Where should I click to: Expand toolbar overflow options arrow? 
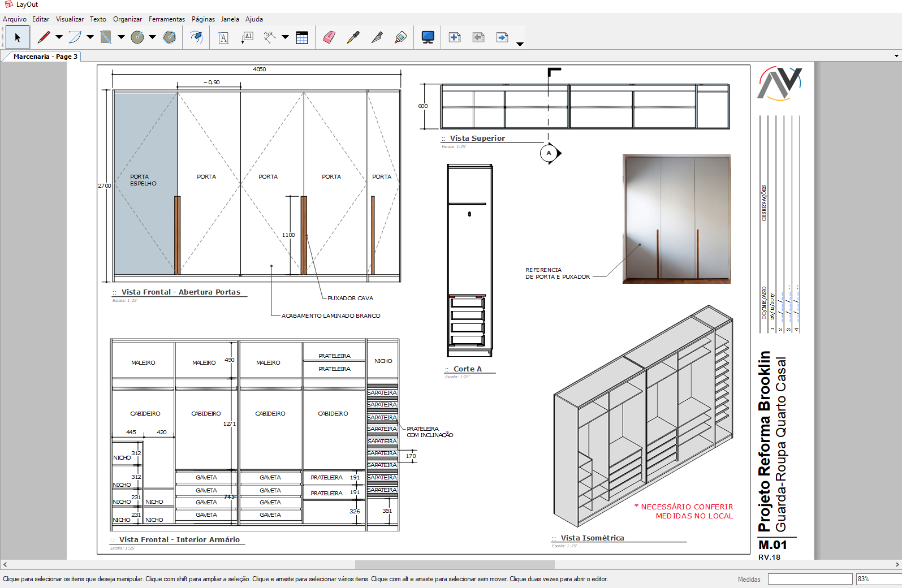pos(520,44)
